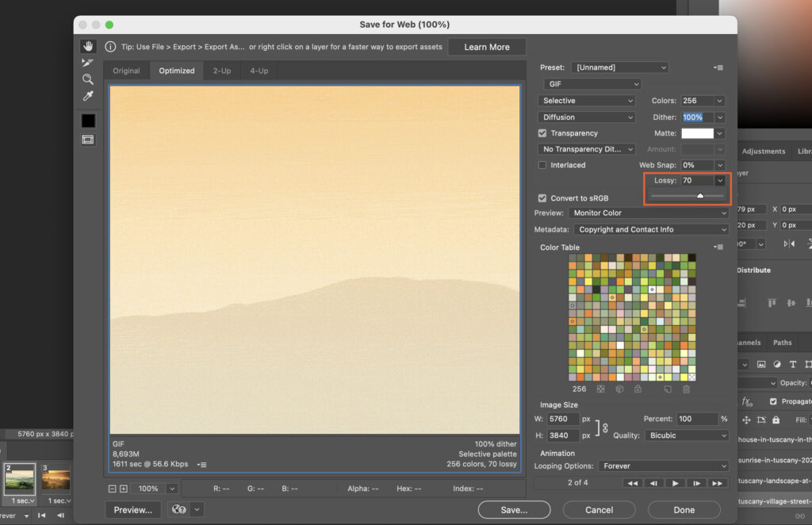Screen dimensions: 812x525
Task: Disable the Transparency checkbox
Action: pos(542,132)
